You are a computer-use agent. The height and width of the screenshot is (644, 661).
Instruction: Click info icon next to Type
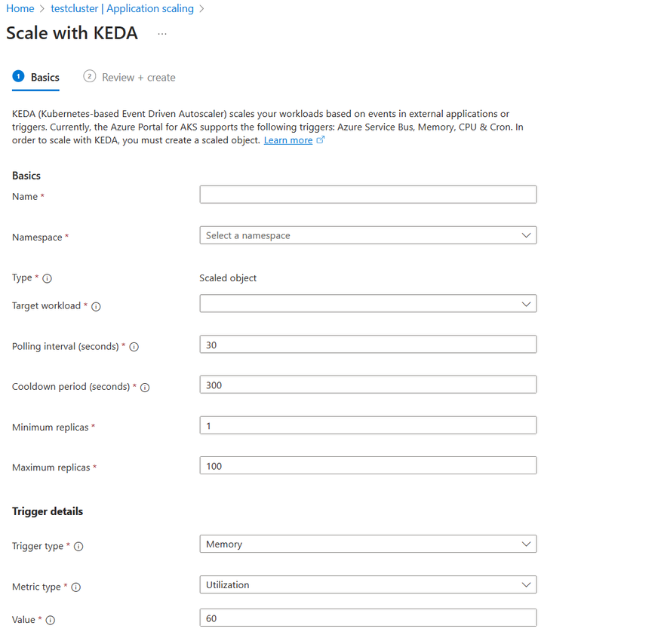(x=48, y=278)
